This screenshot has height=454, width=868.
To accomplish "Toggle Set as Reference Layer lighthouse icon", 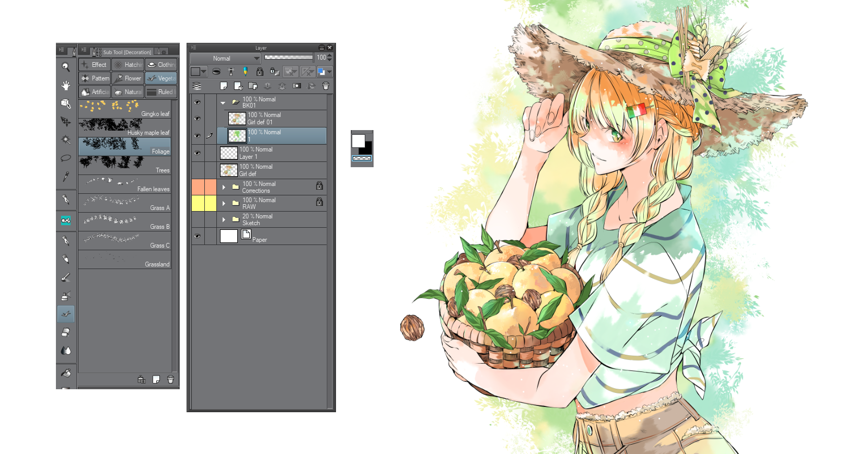I will 231,72.
